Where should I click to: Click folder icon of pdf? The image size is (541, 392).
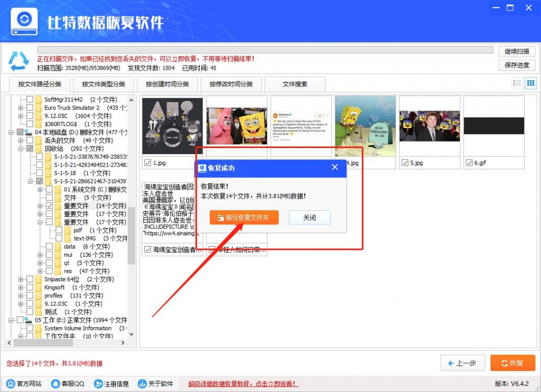point(67,230)
